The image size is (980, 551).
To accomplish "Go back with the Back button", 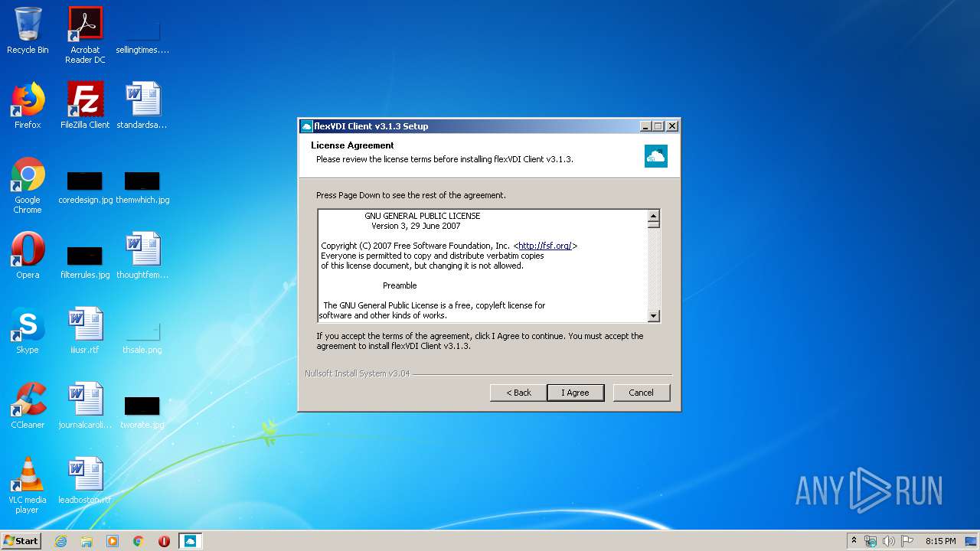I will 518,393.
